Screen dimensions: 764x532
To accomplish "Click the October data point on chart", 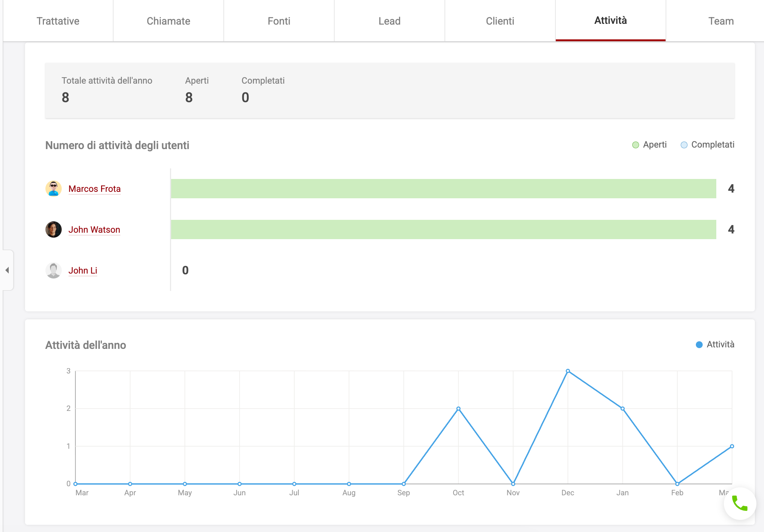I will 458,409.
